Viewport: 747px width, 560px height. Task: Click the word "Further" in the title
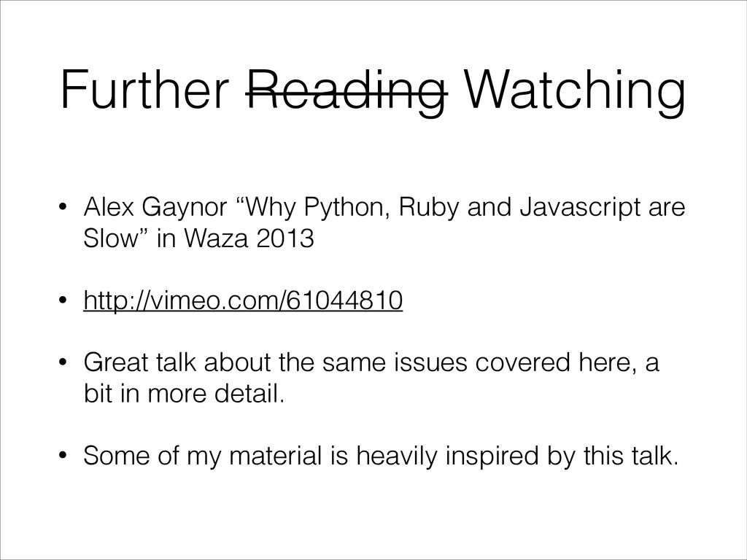click(x=145, y=88)
